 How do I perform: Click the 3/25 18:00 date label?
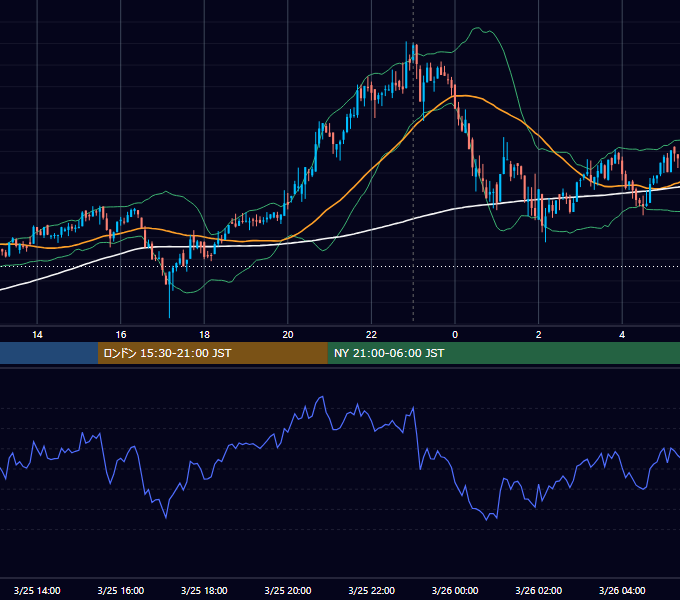tap(204, 590)
